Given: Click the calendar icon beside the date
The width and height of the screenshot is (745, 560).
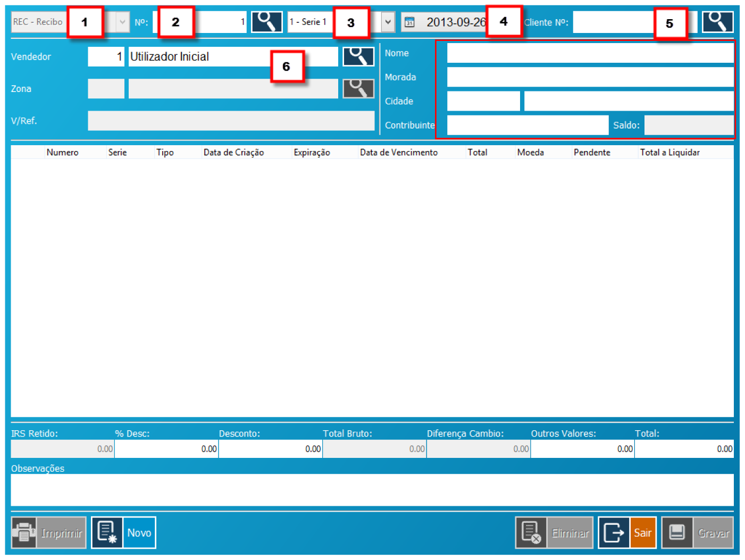Looking at the screenshot, I should [x=409, y=22].
